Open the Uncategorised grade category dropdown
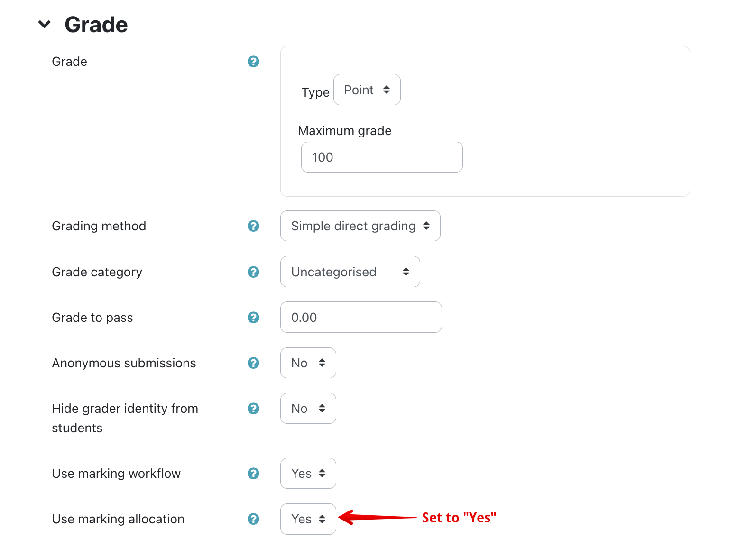 point(350,272)
